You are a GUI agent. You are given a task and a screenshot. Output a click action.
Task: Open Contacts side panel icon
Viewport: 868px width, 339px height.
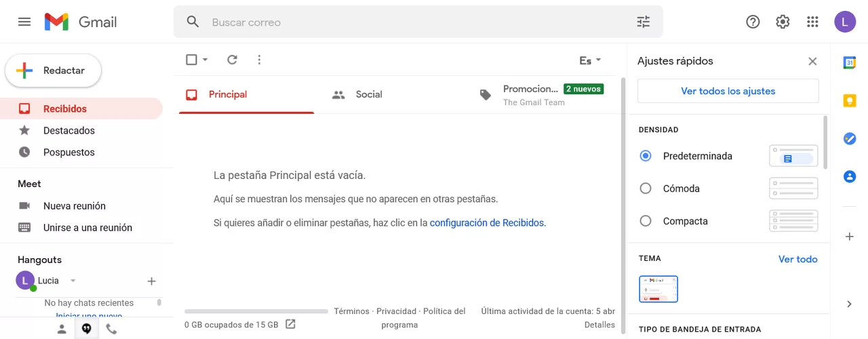tap(850, 176)
